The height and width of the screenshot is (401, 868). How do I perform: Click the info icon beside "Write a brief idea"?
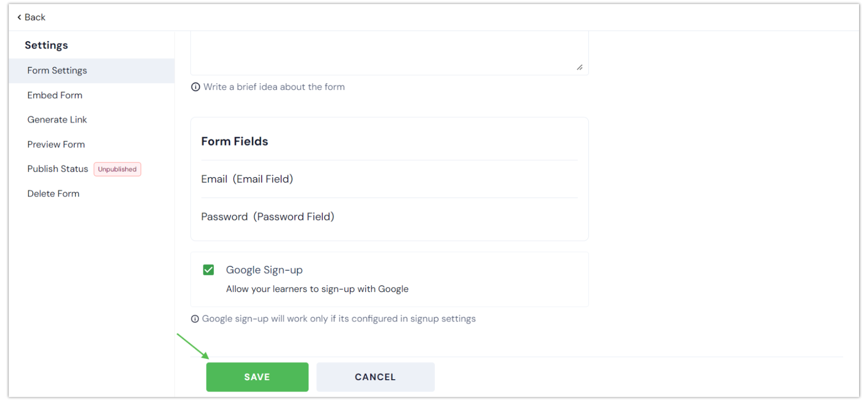pos(195,87)
